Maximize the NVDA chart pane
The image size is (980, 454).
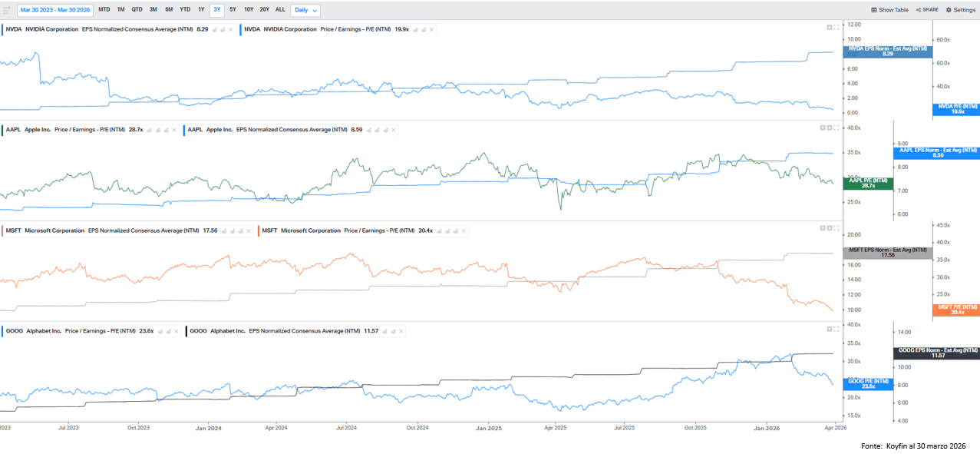pos(836,27)
